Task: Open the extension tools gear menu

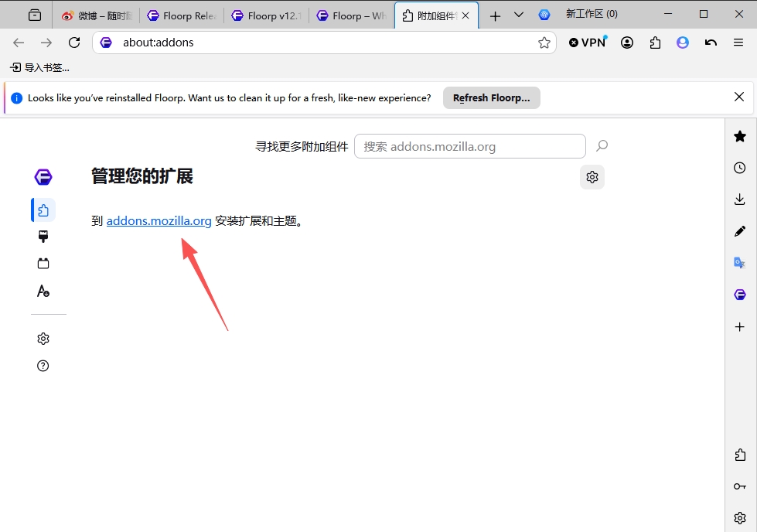Action: [592, 177]
